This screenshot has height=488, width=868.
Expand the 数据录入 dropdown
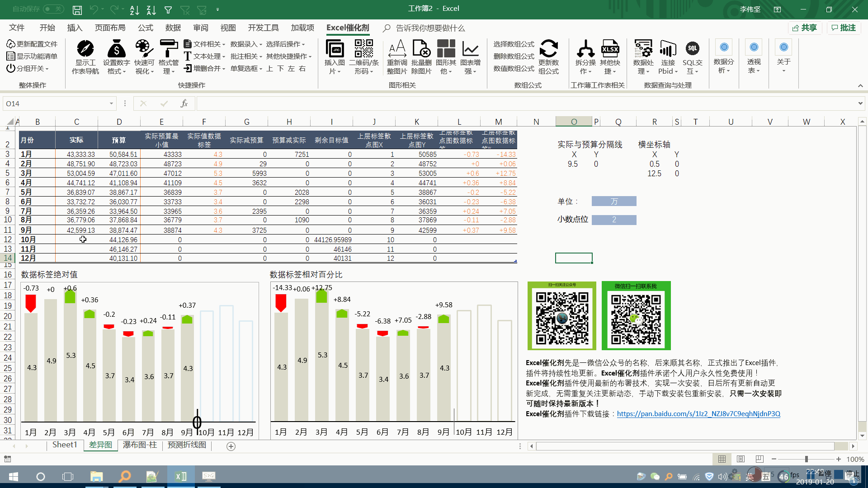[246, 44]
